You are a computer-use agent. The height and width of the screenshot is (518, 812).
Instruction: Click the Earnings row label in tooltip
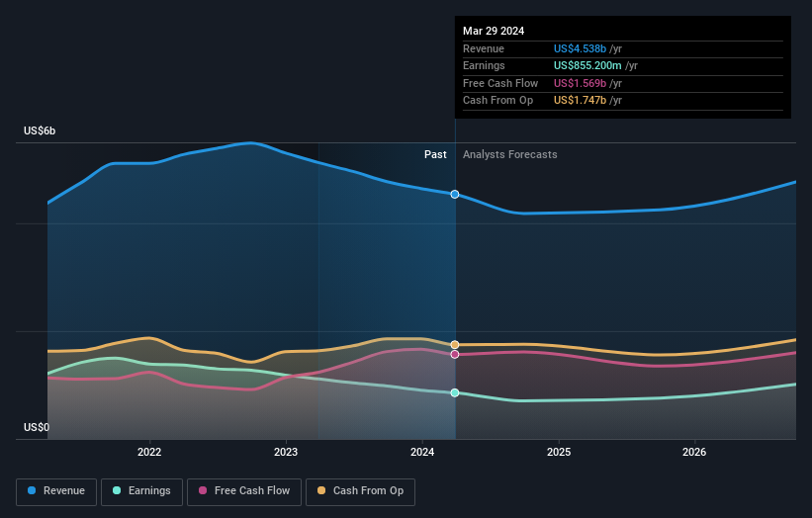484,65
